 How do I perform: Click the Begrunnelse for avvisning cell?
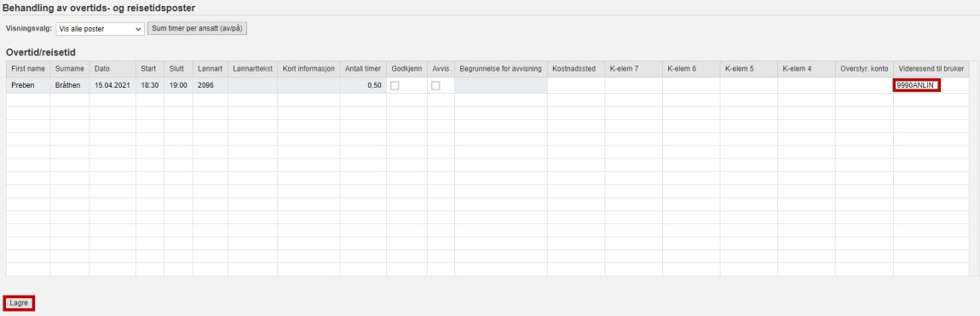pos(500,85)
